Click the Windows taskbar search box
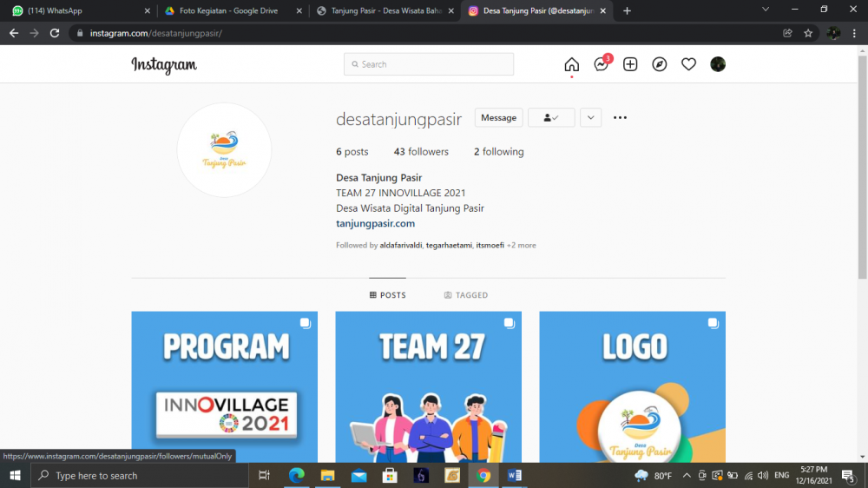Screen dimensions: 868x488 [x=140, y=475]
